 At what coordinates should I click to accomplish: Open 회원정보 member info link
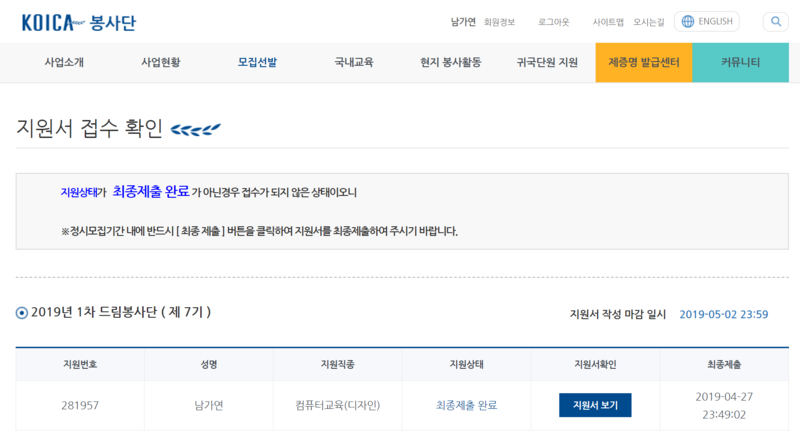coord(499,22)
